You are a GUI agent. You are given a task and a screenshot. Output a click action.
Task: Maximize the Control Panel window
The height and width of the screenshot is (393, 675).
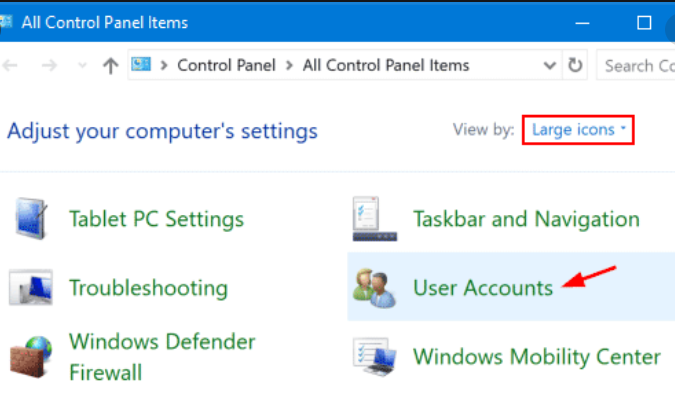point(644,22)
